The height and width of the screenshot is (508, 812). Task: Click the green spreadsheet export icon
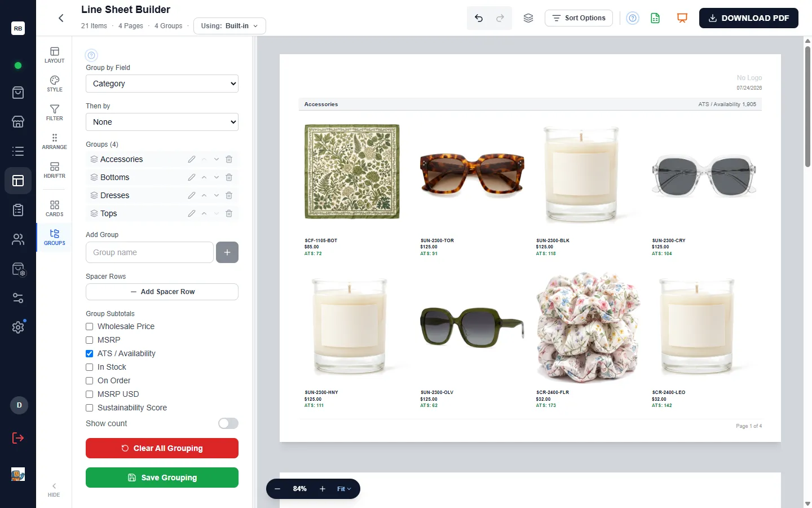tap(655, 18)
